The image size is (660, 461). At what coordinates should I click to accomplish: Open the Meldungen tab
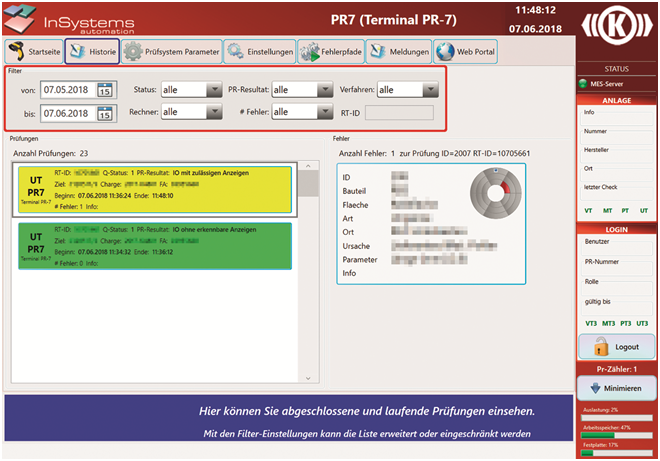tap(399, 51)
